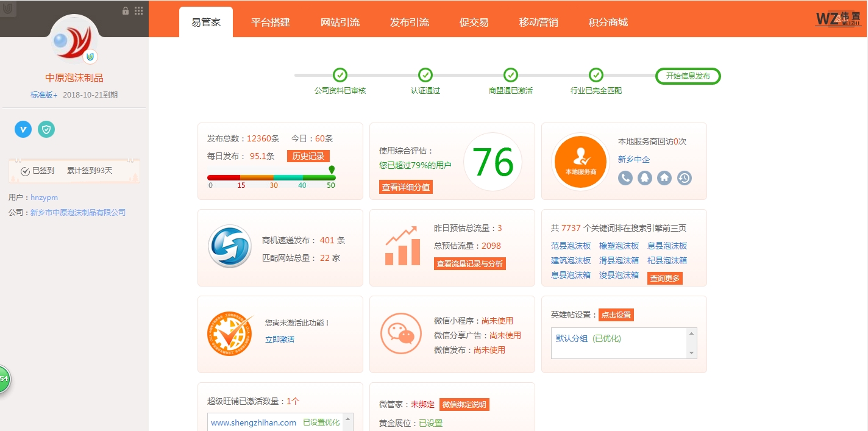Click the phone contact icon for local service provider
Screen dimensions: 868x431
625,178
